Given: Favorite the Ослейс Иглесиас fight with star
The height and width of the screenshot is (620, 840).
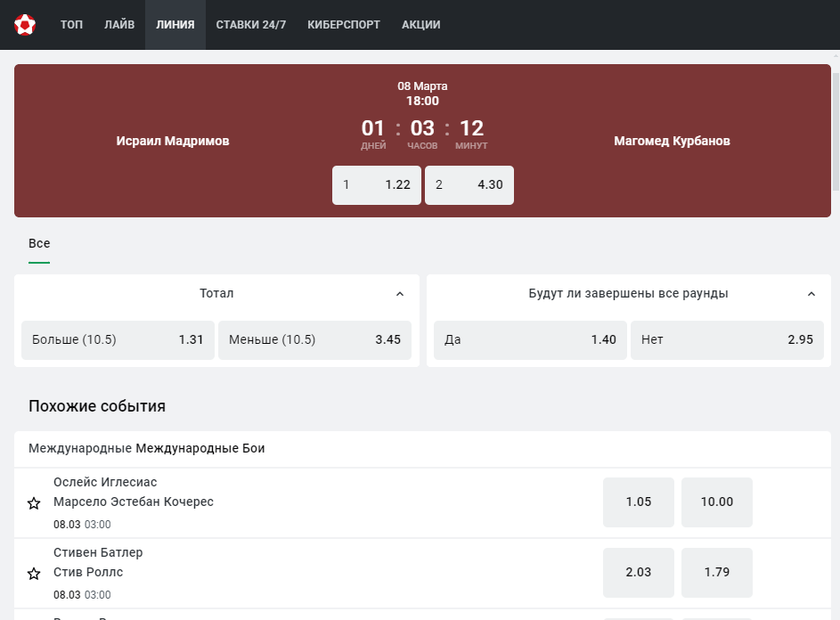Looking at the screenshot, I should (x=34, y=503).
